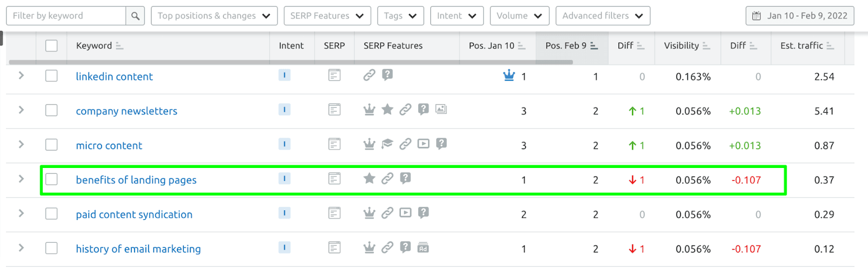868x272 pixels.
Task: Select the micro content row checkbox
Action: click(x=52, y=145)
